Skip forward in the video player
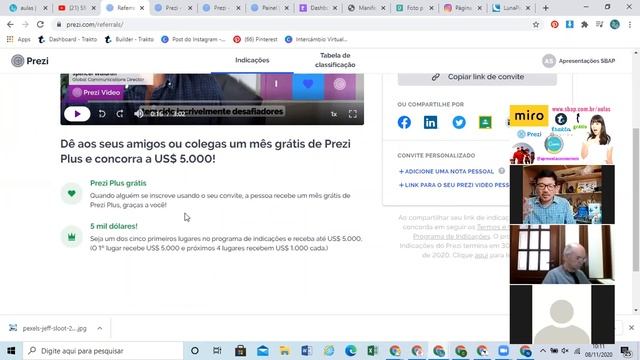 coord(120,114)
